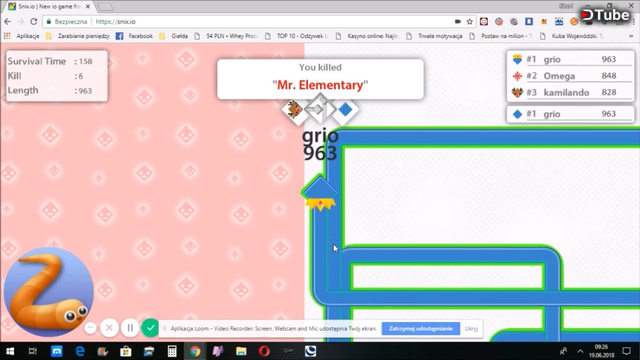Expand the bookmarks overflow chevron
Screen dimensions: 640x360
[631, 36]
